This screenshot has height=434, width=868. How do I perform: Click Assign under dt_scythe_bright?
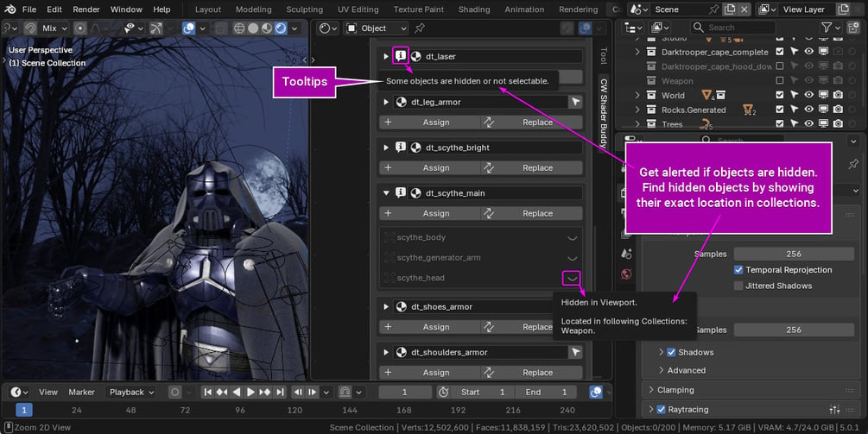coord(429,168)
